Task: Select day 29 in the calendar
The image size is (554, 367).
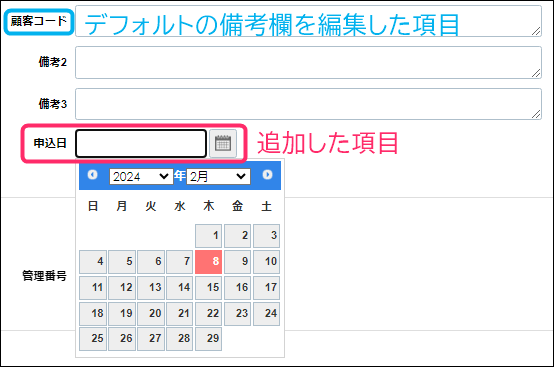Action: [208, 339]
